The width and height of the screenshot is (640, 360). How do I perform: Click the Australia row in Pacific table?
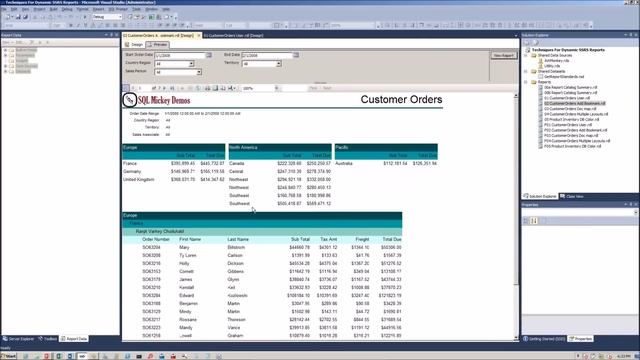coord(386,163)
